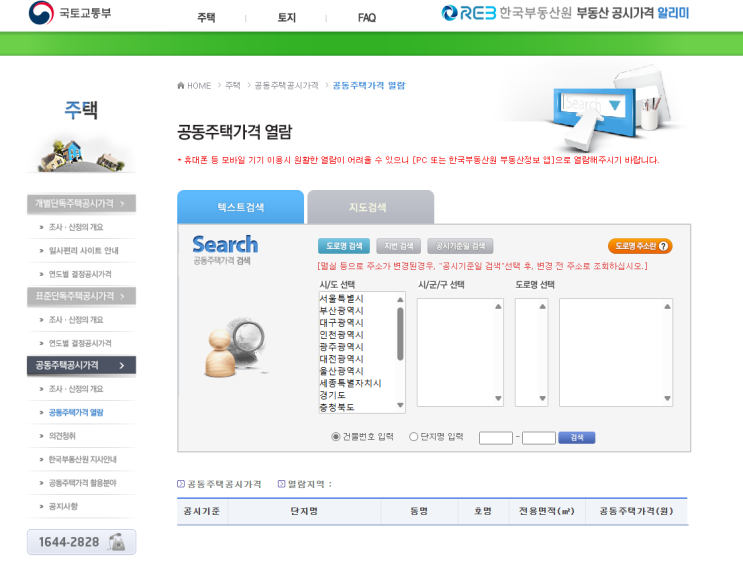Click the 공동주택가격(원) column header
This screenshot has height=576, width=743.
coord(636,511)
